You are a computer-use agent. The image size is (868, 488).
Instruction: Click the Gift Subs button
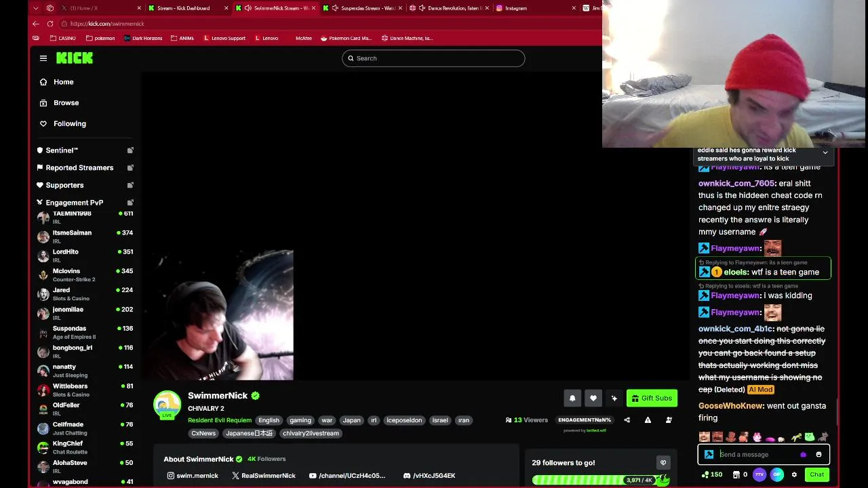point(652,399)
